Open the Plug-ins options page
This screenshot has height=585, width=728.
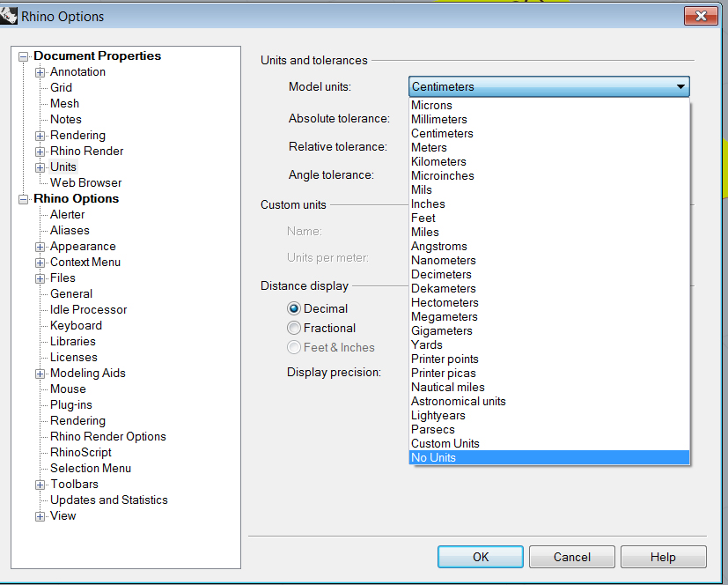[71, 405]
